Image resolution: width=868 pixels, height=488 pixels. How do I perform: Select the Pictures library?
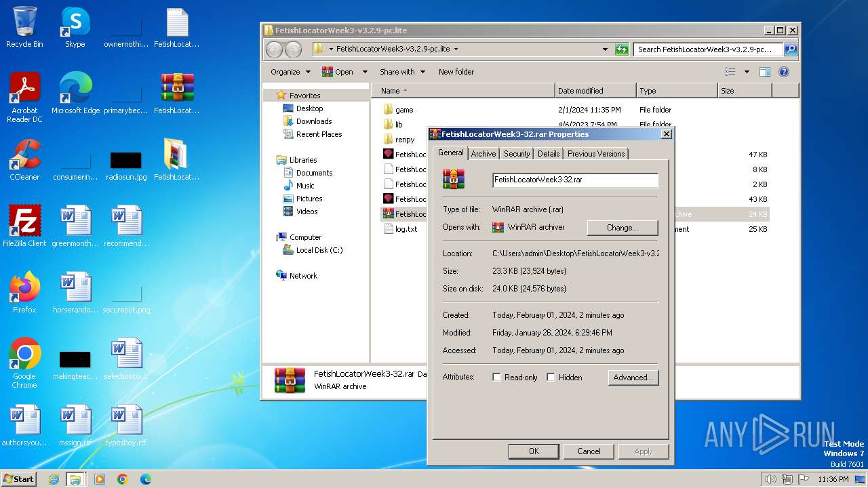click(x=309, y=199)
